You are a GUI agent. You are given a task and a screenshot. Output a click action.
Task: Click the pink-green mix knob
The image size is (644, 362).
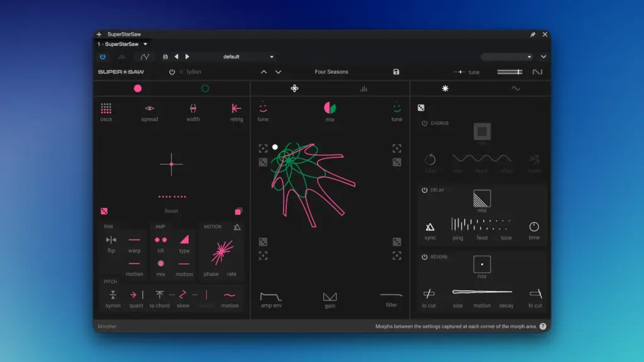[x=330, y=108]
